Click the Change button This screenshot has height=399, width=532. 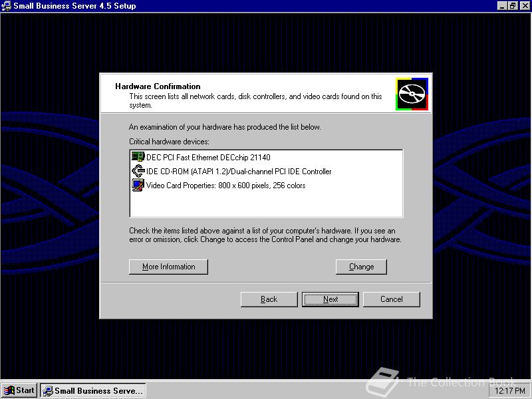coord(361,267)
